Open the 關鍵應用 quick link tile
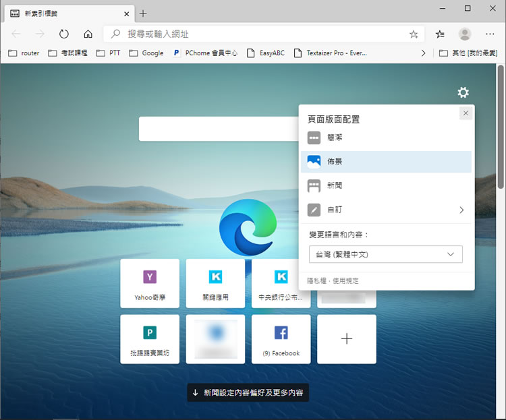Screen dimensions: 506x420 [215, 283]
